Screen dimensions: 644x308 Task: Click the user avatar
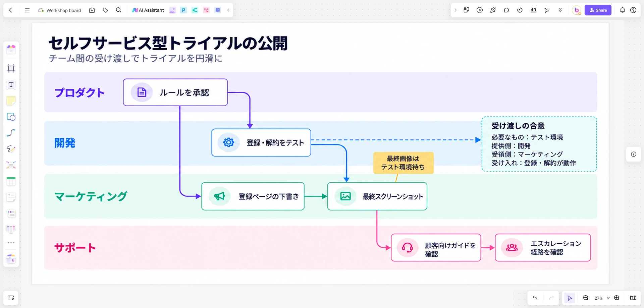(577, 10)
